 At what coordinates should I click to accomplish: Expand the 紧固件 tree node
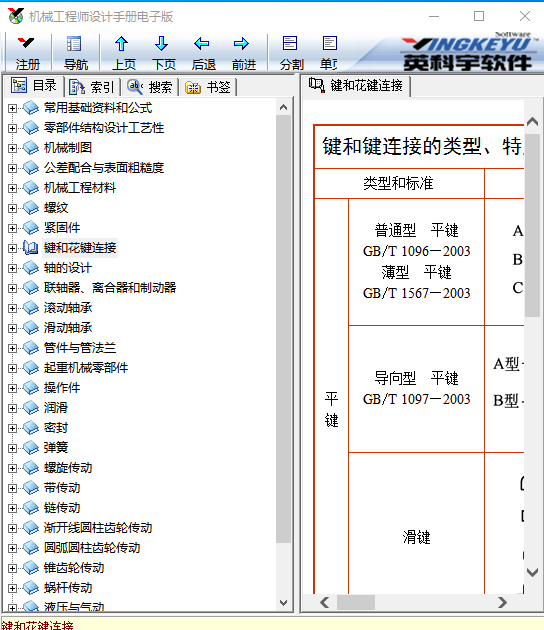pyautogui.click(x=12, y=228)
